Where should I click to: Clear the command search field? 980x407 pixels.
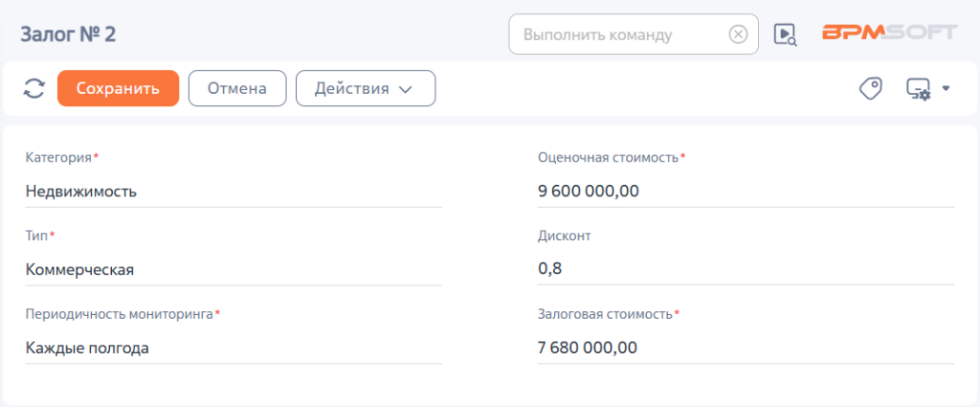coord(738,34)
